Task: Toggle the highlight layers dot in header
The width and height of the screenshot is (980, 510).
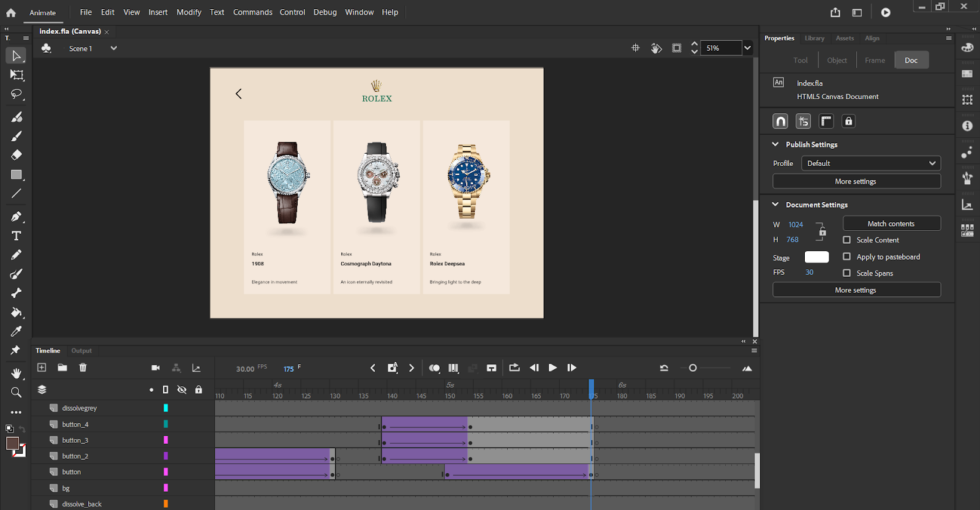Action: point(151,390)
